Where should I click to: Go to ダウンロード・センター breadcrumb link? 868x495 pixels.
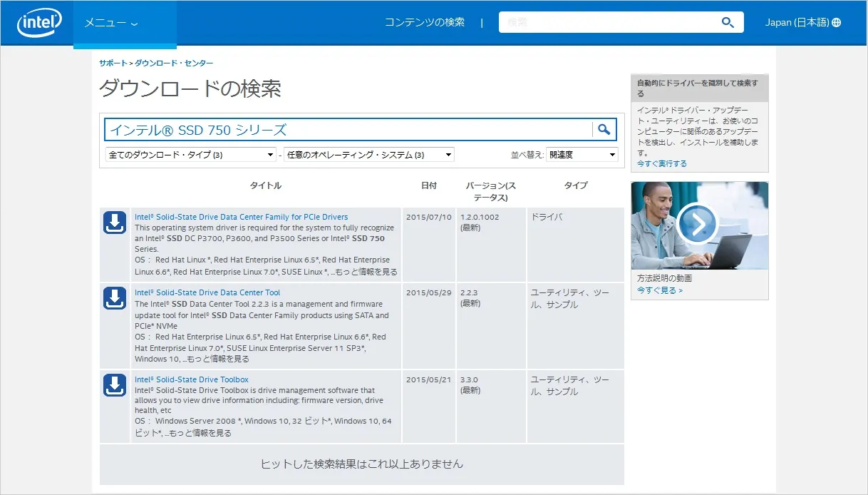pyautogui.click(x=174, y=63)
